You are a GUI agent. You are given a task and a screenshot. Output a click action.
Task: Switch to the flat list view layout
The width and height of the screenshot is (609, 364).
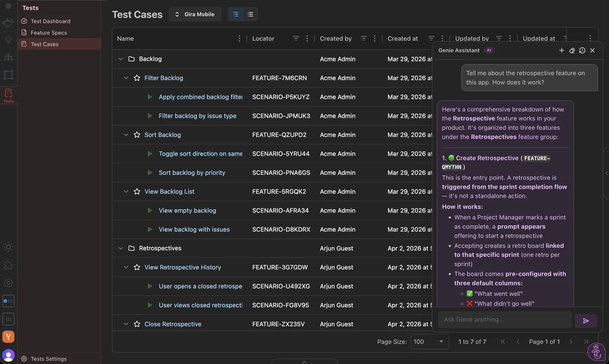point(250,14)
